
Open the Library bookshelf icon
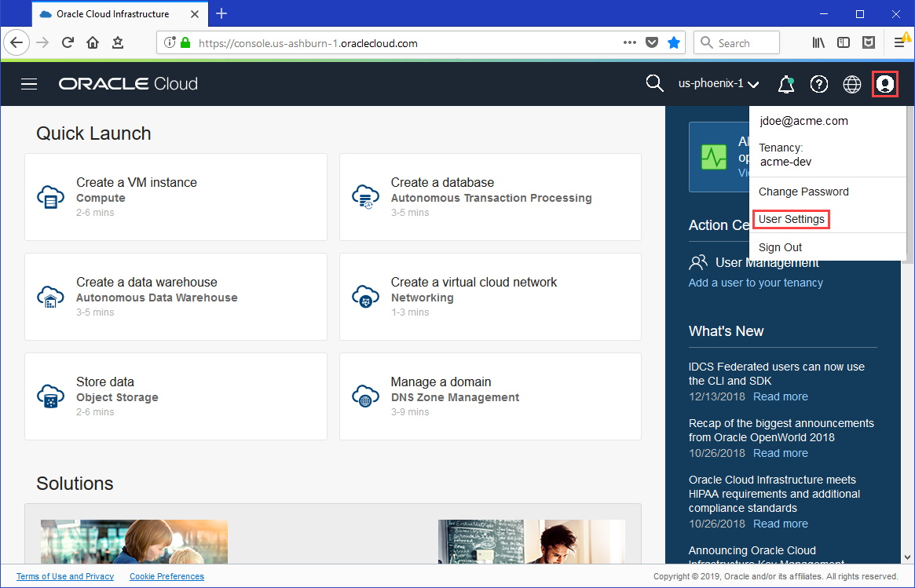point(818,42)
